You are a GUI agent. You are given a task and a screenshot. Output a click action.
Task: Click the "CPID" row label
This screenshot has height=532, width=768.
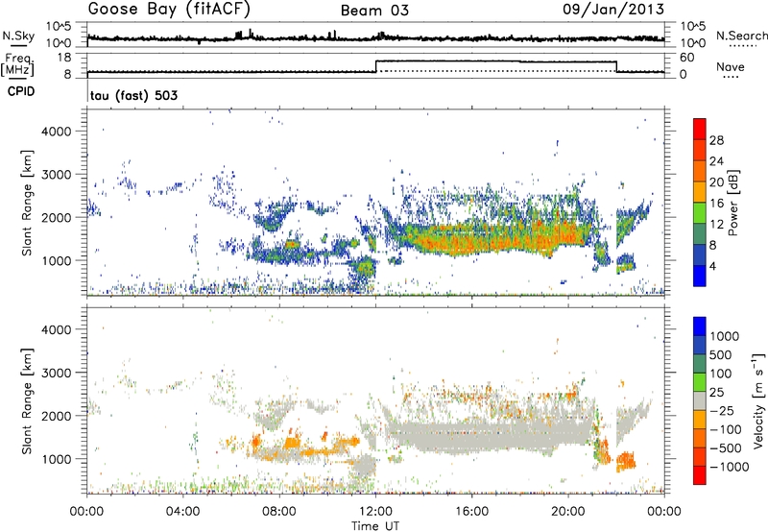(21, 91)
